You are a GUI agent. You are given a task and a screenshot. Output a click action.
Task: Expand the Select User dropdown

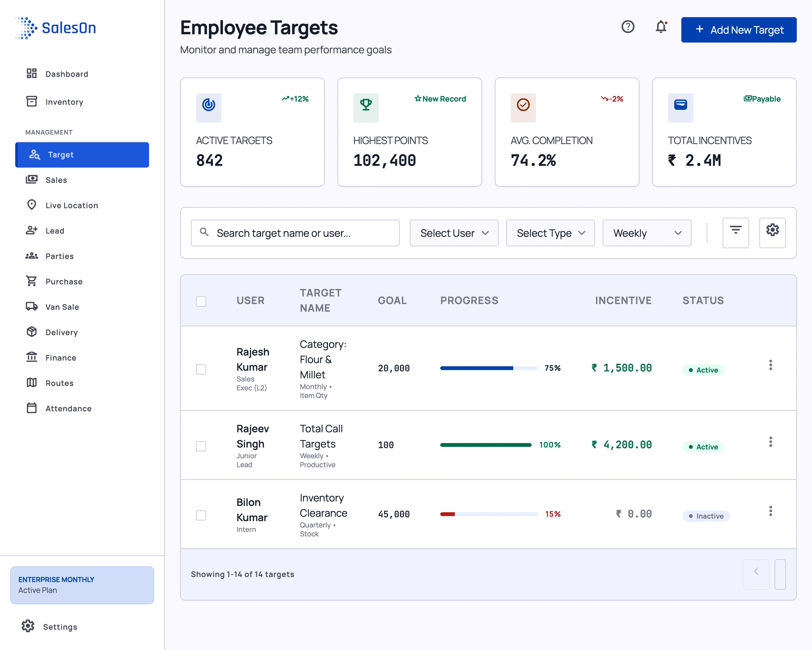click(454, 233)
